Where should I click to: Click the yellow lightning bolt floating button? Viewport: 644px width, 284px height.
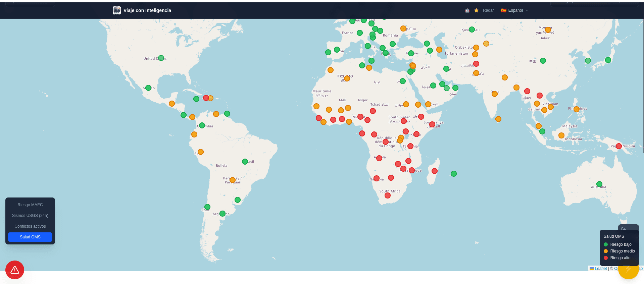(628, 269)
